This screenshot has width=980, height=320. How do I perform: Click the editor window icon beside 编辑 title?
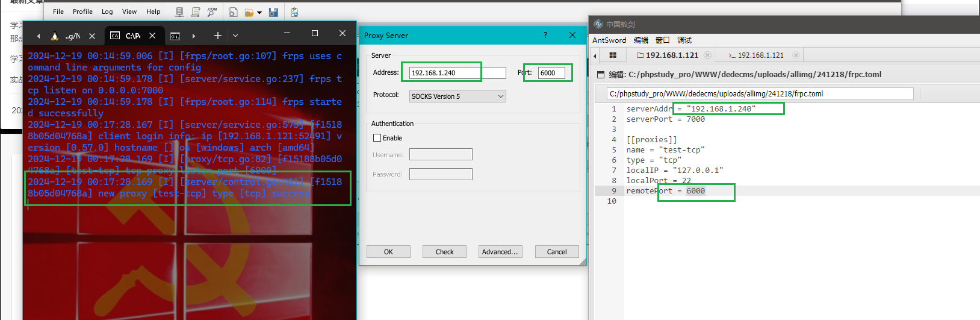pos(600,75)
